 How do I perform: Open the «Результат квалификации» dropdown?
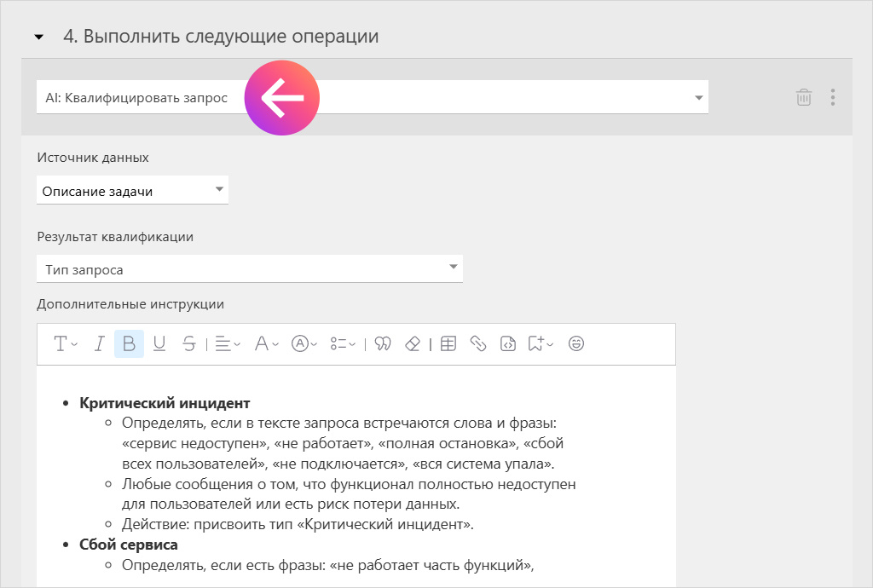pyautogui.click(x=249, y=268)
